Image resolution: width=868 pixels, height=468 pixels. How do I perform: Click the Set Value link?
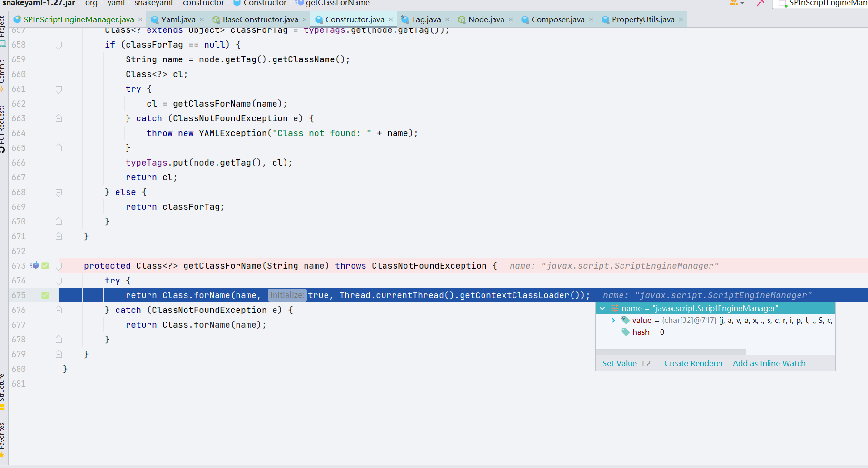click(619, 363)
